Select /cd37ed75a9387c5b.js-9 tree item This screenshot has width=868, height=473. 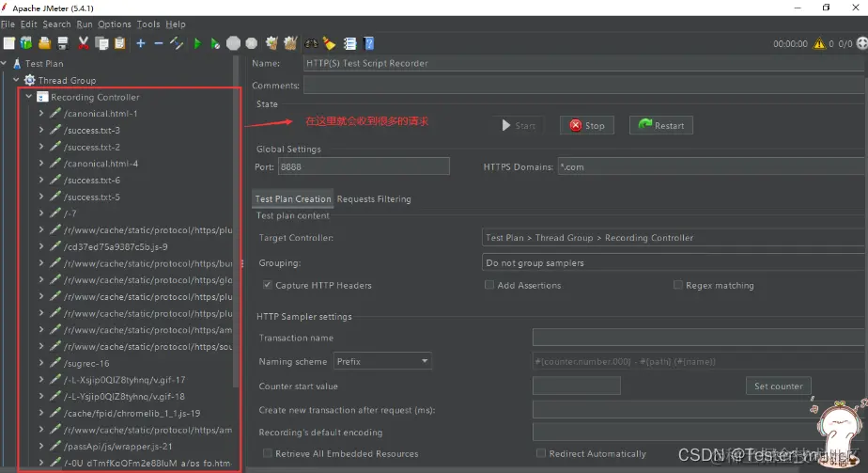[x=116, y=246]
